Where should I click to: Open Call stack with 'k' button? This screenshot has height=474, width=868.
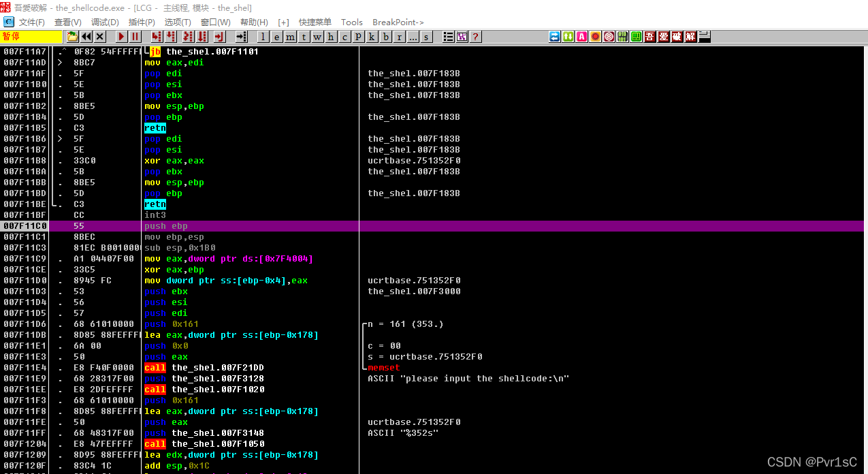click(x=372, y=37)
